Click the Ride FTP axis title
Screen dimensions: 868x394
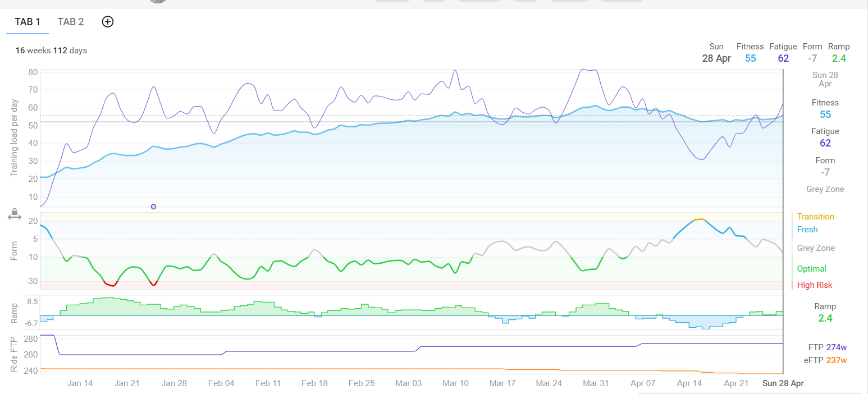point(15,355)
